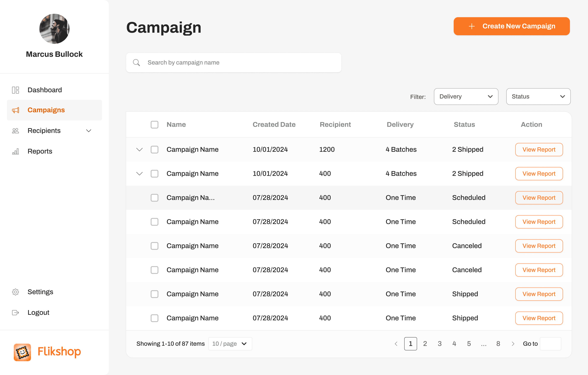Click the Campaigns megaphone icon
Viewport: 588px width, 375px height.
tap(15, 110)
